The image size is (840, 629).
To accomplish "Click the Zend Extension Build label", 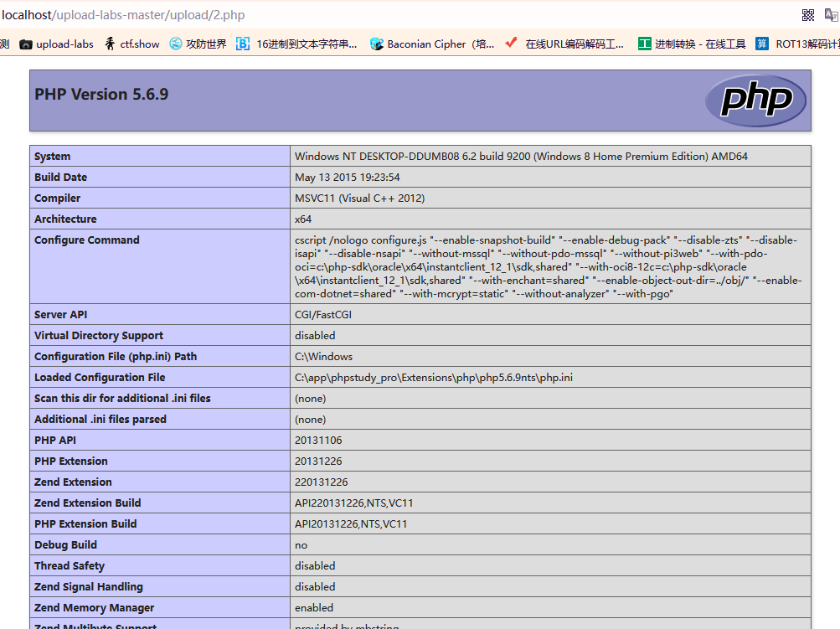I will coord(87,503).
